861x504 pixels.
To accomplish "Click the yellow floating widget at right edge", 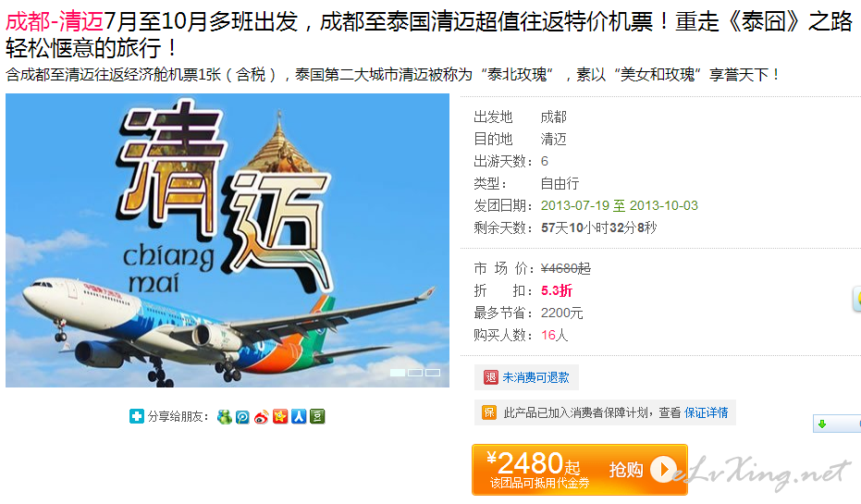I will pos(856,300).
